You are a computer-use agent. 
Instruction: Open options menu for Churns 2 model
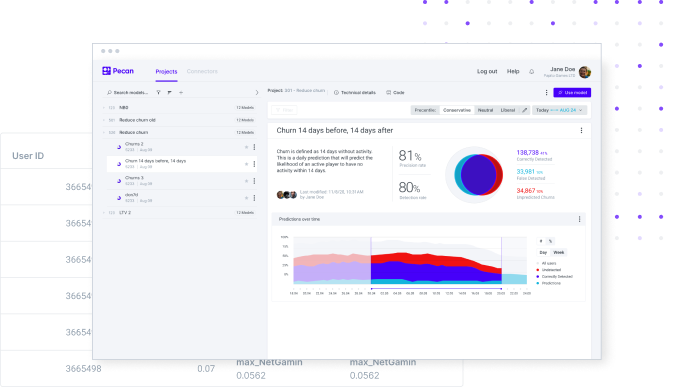point(254,147)
